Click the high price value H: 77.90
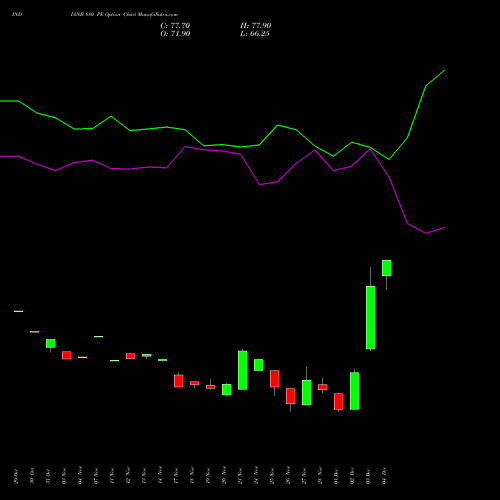The image size is (500, 500). (255, 26)
